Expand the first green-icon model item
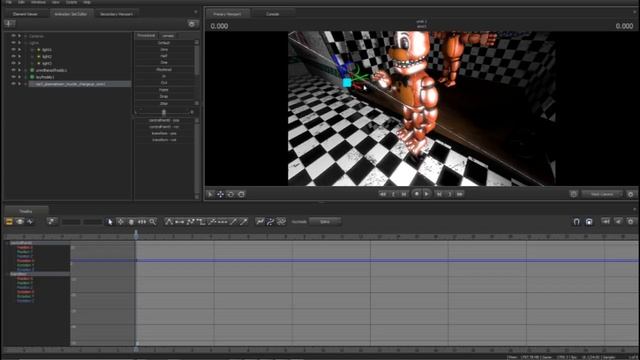This screenshot has height=360, width=640. pyautogui.click(x=25, y=70)
